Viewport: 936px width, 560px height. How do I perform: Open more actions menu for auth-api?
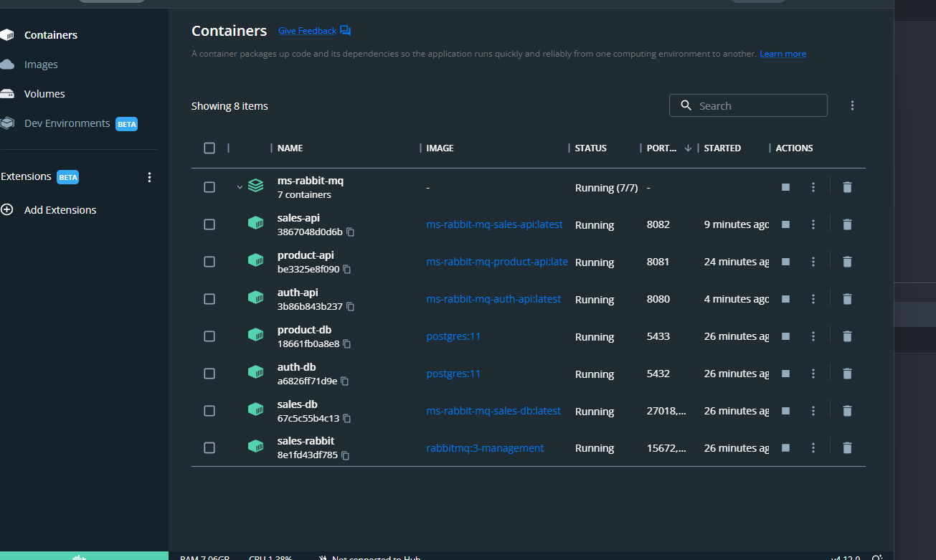813,299
